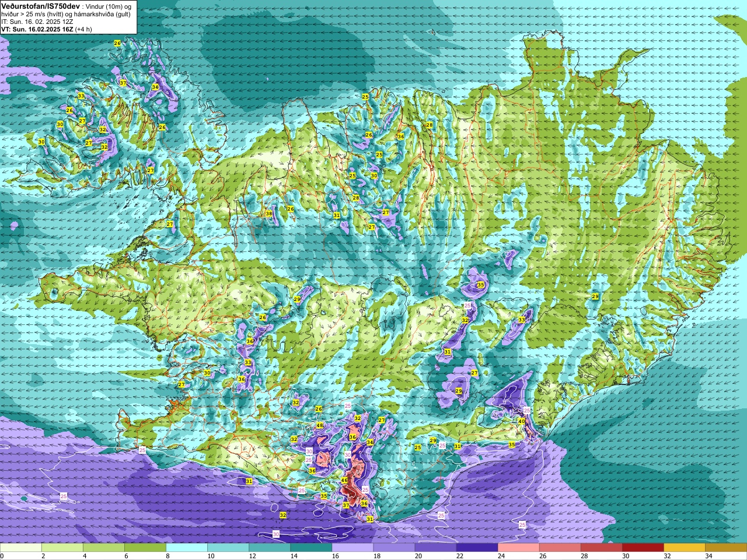The width and height of the screenshot is (747, 560).
Task: Select the light yellow-green 2–4 legend swatch
Action: coord(62,548)
